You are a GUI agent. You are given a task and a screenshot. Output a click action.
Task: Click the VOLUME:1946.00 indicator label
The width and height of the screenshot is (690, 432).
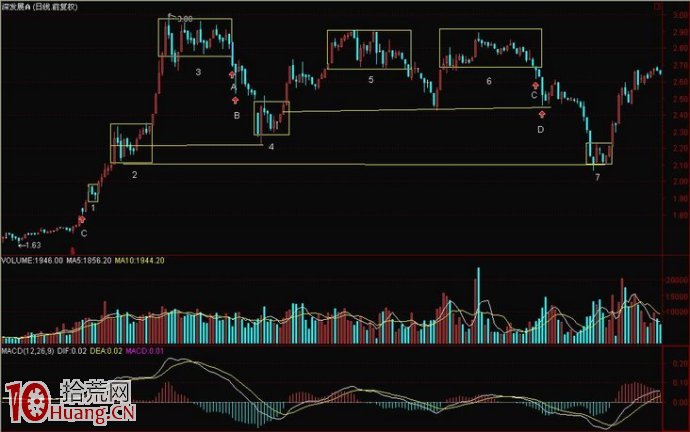32,260
